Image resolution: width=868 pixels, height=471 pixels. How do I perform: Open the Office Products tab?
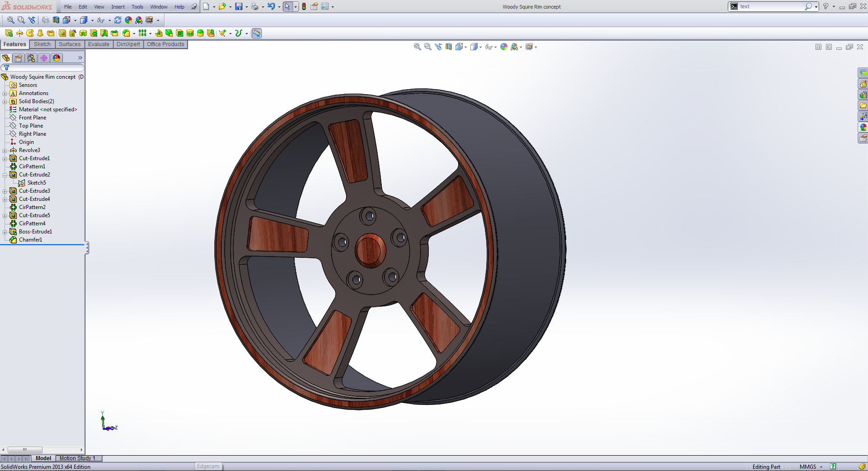click(x=166, y=44)
